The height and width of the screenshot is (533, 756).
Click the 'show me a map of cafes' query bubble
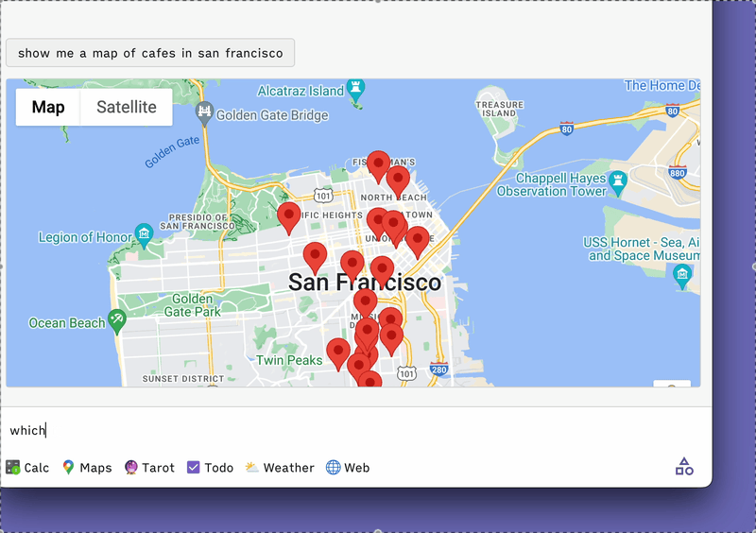tap(150, 53)
